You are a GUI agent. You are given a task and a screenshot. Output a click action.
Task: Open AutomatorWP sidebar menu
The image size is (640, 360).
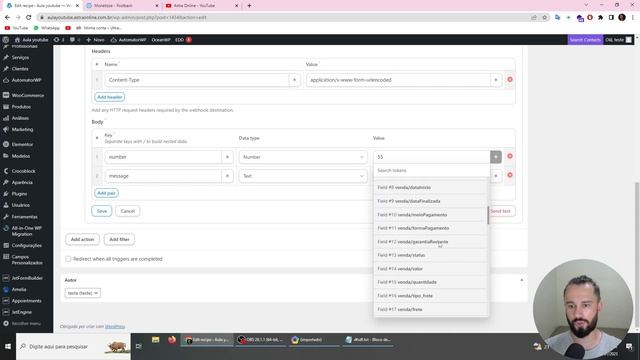click(26, 80)
